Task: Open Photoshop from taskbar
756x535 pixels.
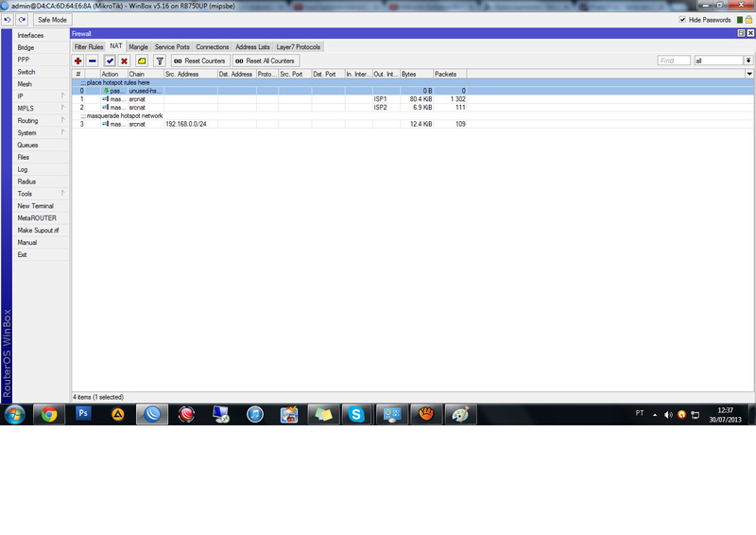Action: pyautogui.click(x=83, y=413)
